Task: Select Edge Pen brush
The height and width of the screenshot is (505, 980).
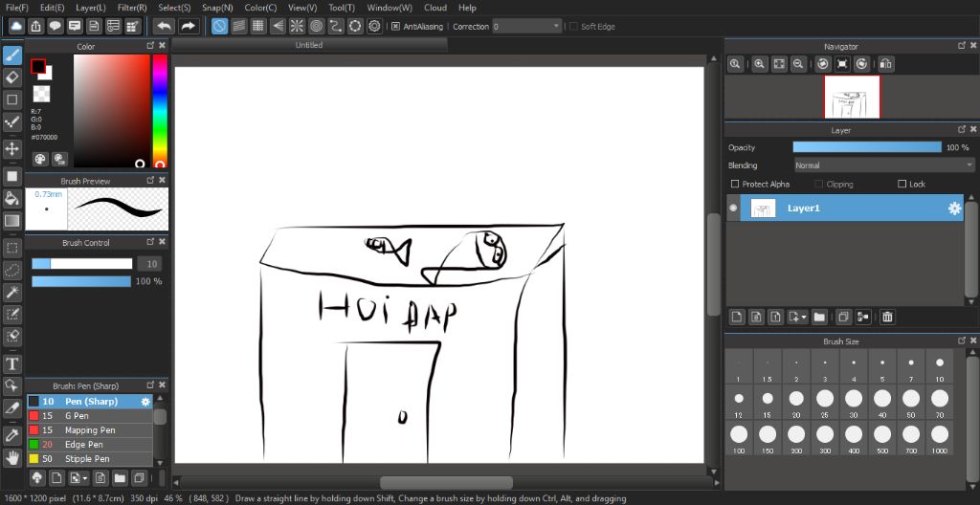Action: coord(90,445)
